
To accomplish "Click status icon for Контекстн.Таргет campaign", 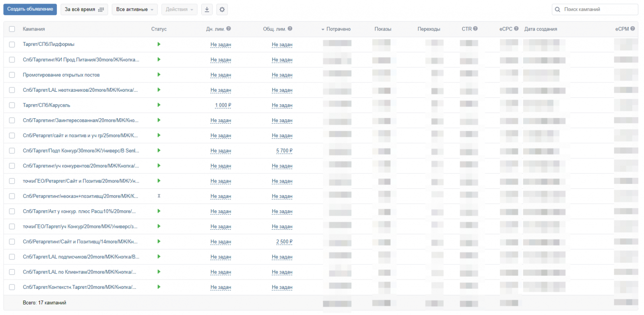I will click(x=159, y=287).
